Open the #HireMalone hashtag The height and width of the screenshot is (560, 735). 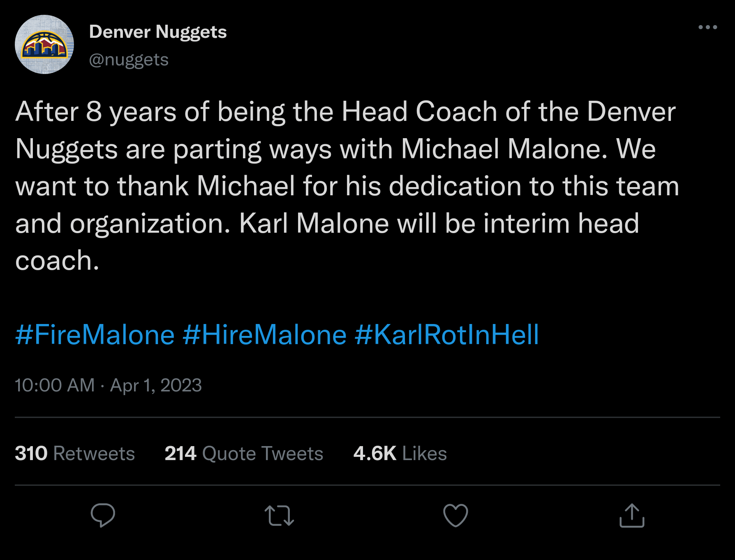point(265,334)
